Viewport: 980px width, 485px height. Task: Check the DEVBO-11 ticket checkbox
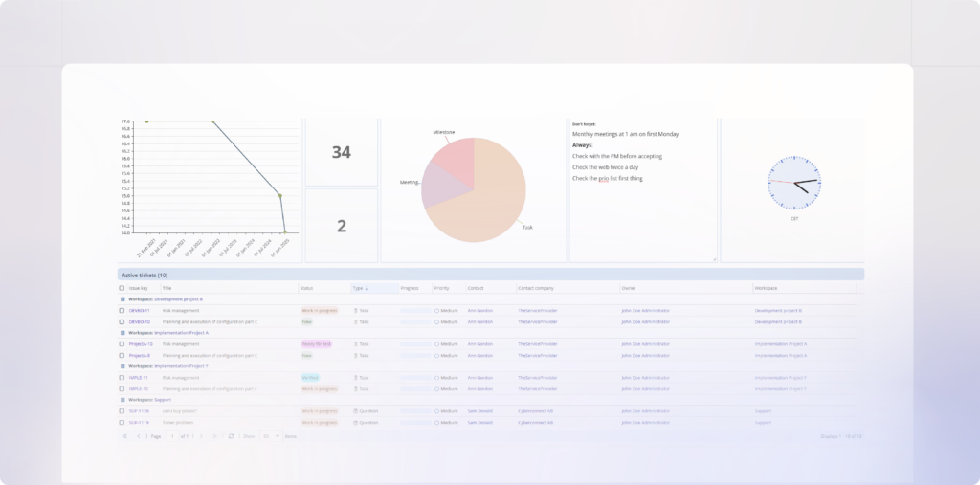(122, 311)
